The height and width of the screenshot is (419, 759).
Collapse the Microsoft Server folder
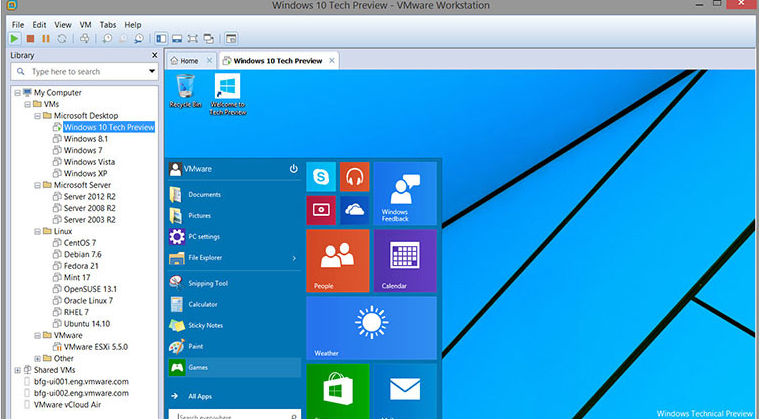click(x=38, y=185)
